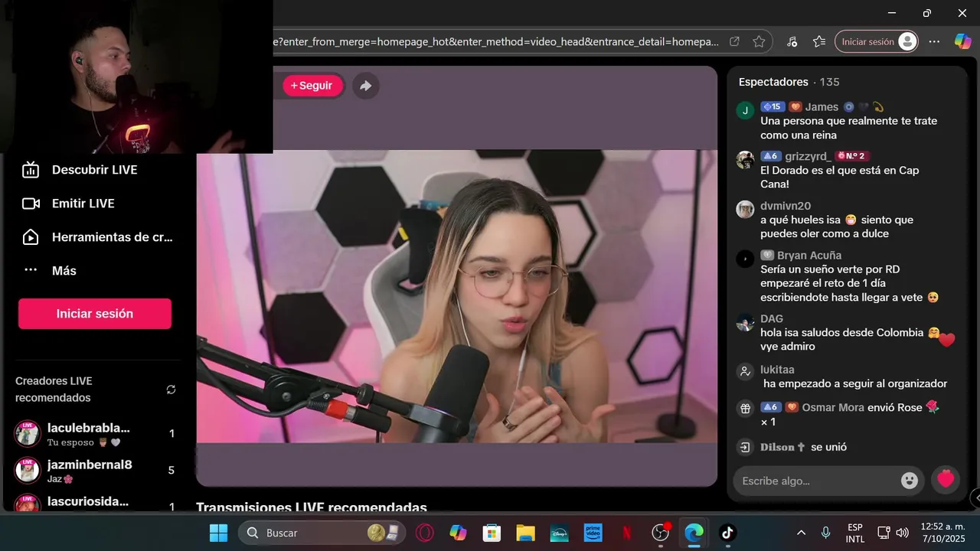Click the pink Iniciar sesión sidebar button

95,314
